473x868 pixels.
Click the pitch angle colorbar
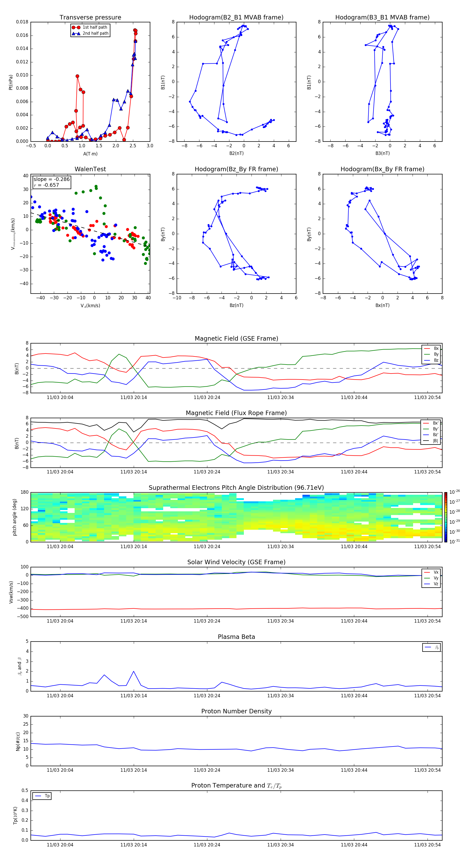point(446,517)
